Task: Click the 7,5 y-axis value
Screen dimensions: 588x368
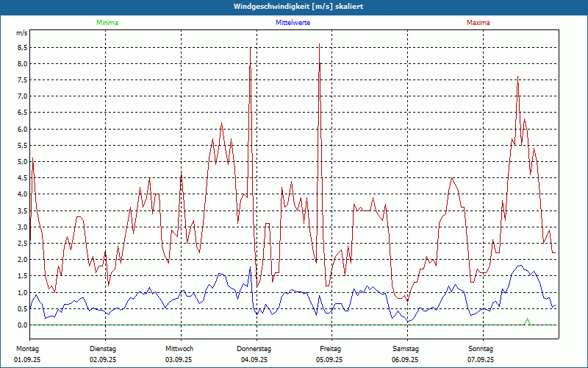Action: click(x=23, y=80)
